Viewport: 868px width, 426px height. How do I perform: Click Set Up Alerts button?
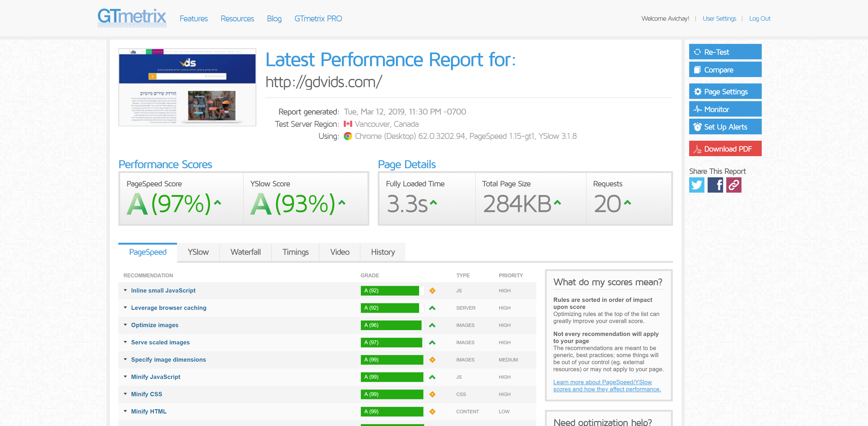[725, 127]
